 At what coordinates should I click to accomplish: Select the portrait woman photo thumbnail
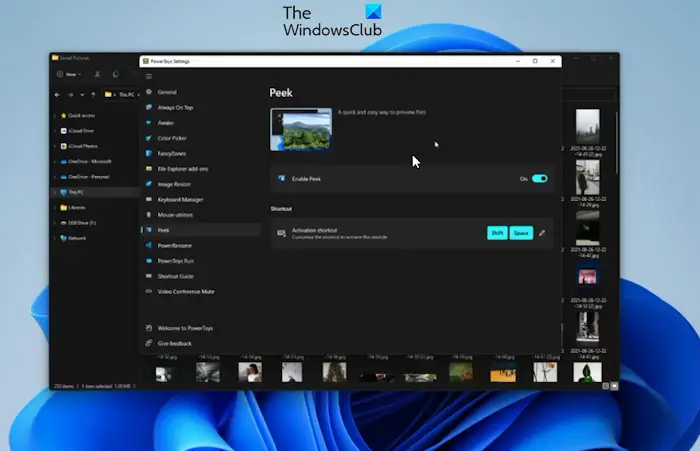click(250, 372)
